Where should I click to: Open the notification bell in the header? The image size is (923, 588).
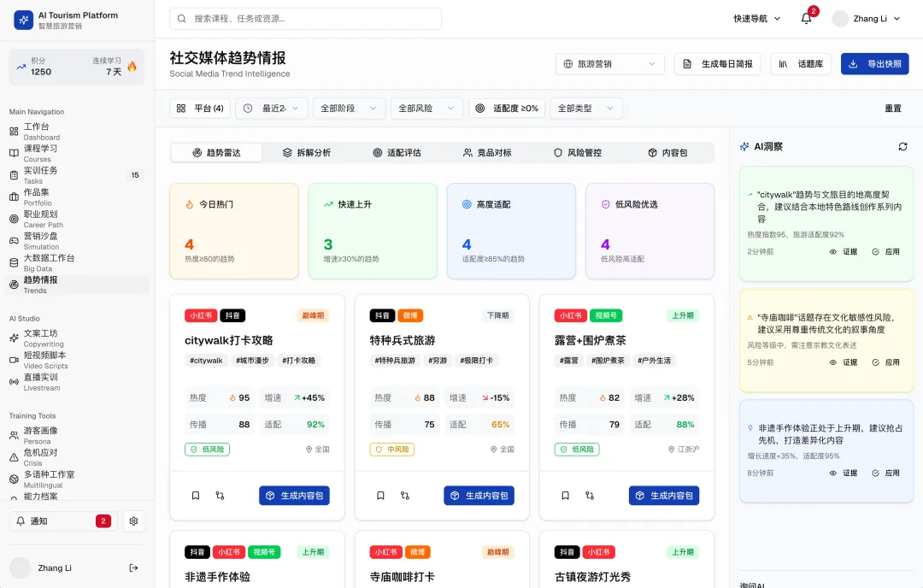[807, 18]
